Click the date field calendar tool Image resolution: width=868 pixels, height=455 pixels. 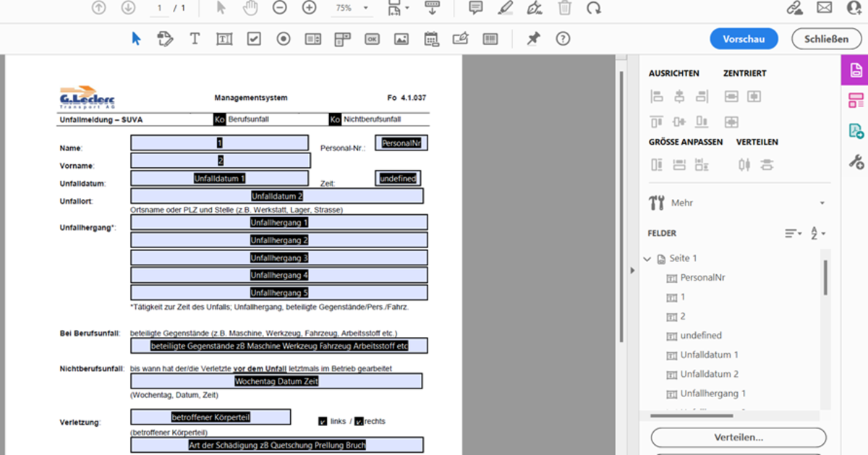click(431, 39)
